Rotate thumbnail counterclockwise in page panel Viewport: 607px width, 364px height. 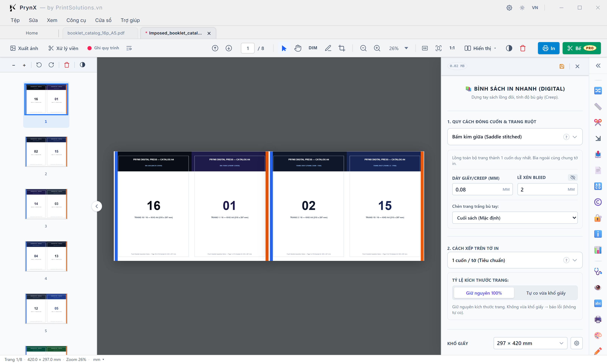click(x=39, y=65)
